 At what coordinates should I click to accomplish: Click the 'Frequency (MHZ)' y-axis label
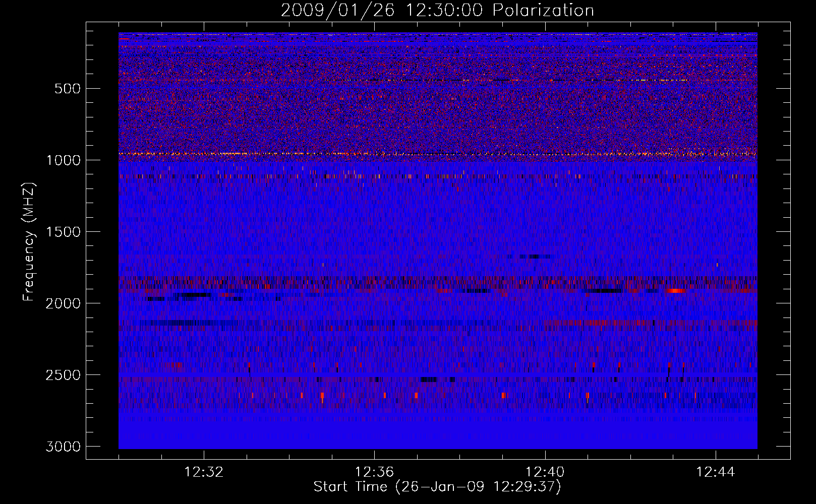[x=29, y=242]
